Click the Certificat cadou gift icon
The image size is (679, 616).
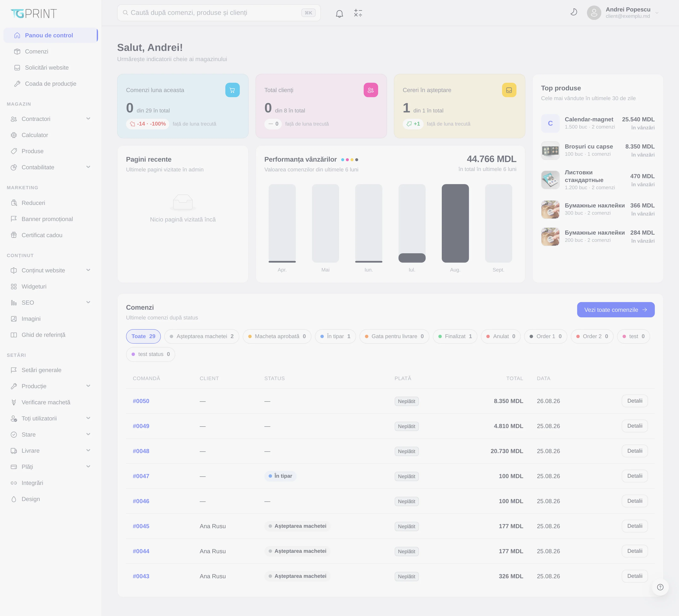(14, 235)
